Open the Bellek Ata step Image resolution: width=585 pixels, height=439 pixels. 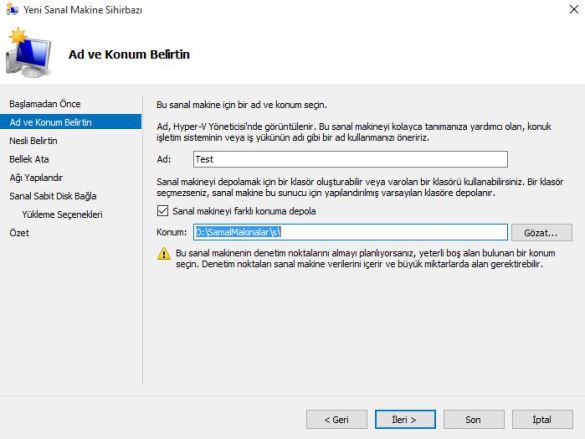point(29,159)
